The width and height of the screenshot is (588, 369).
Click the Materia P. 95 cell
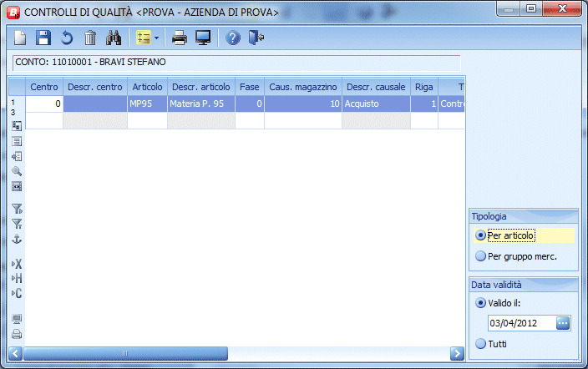(x=201, y=104)
